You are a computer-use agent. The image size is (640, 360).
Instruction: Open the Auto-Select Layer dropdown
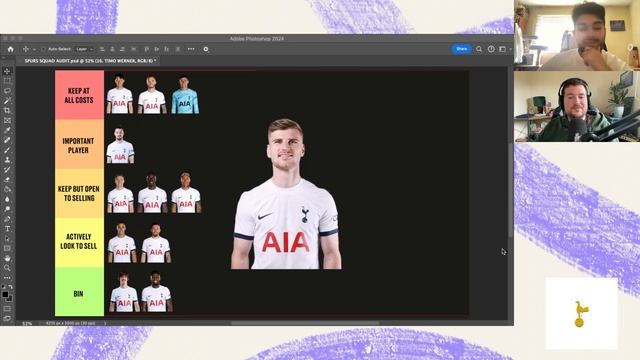click(x=84, y=49)
